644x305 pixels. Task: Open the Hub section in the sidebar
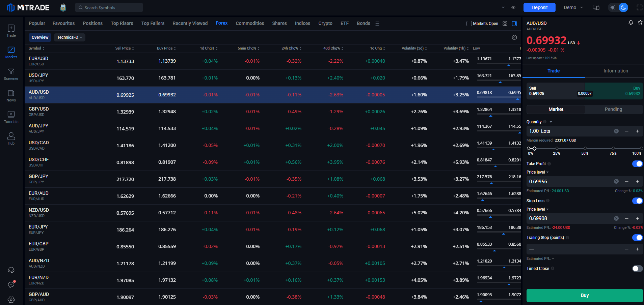point(11,139)
